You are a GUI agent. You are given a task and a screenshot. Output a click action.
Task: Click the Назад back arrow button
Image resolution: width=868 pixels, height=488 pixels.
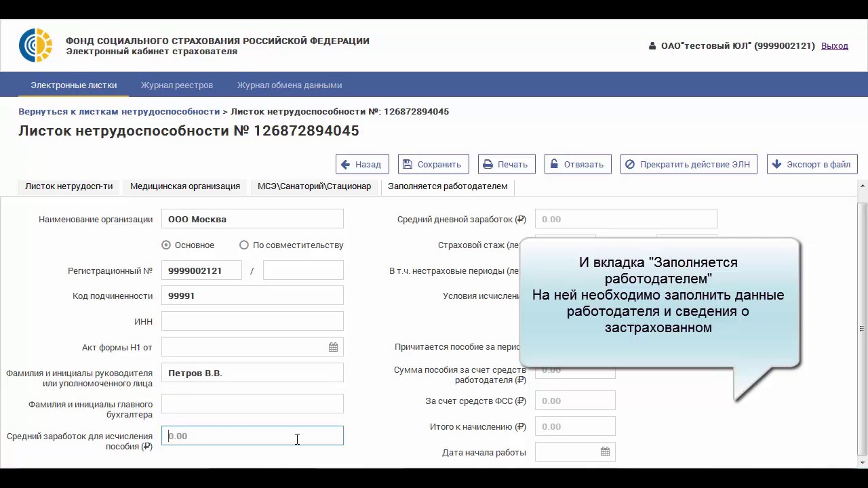pos(362,164)
